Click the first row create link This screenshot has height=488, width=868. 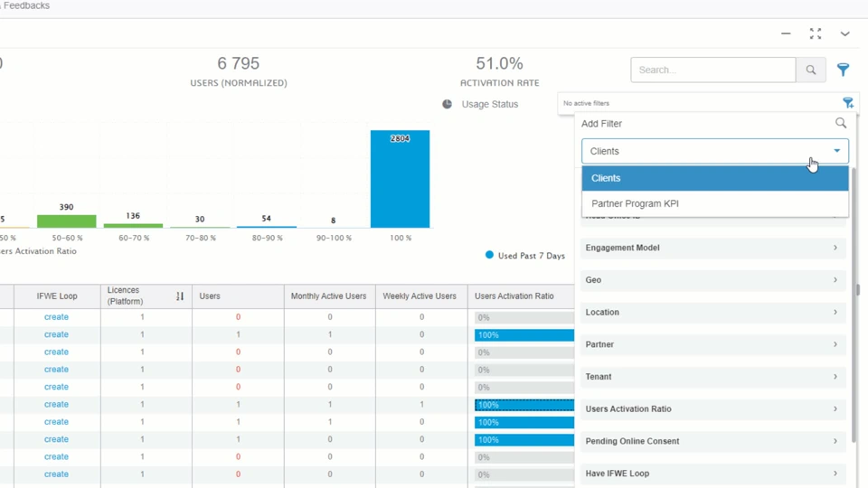[56, 317]
